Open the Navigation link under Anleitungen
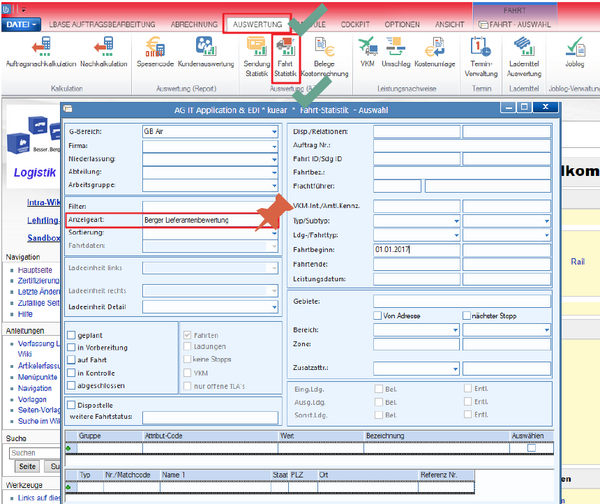Viewport: 600px width, 504px height. click(x=34, y=388)
